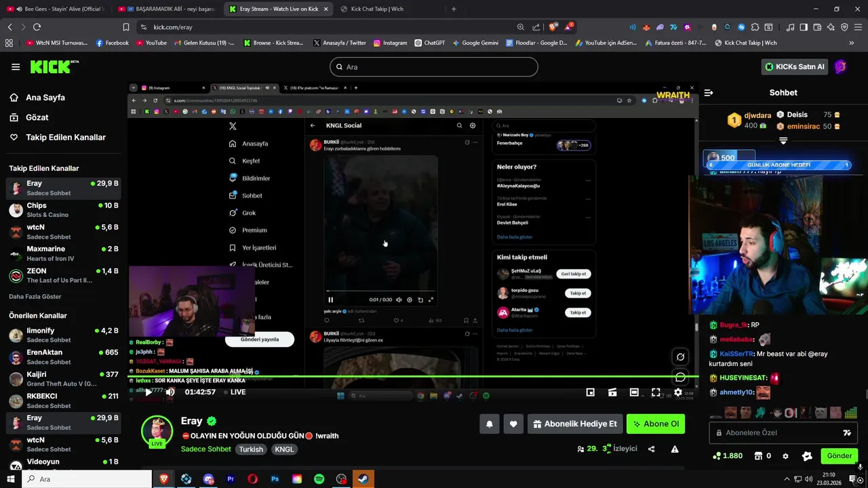Expand the gift leaderboard chevron

(783, 141)
